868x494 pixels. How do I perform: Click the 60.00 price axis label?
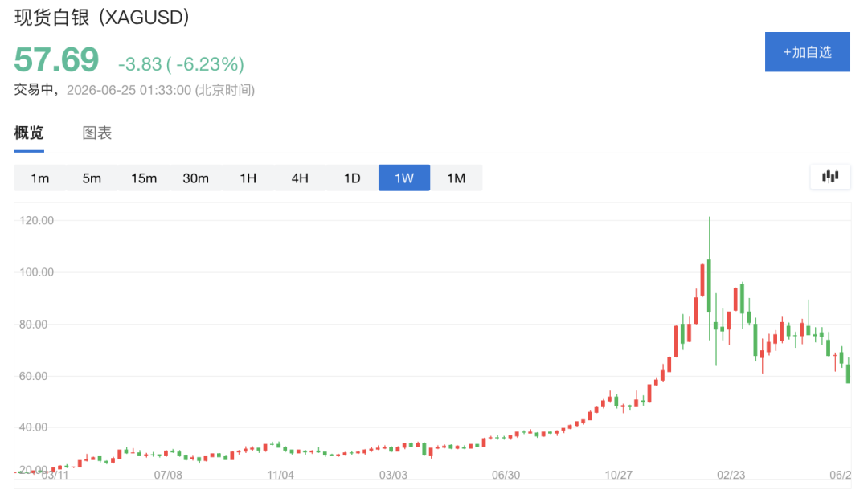point(33,376)
